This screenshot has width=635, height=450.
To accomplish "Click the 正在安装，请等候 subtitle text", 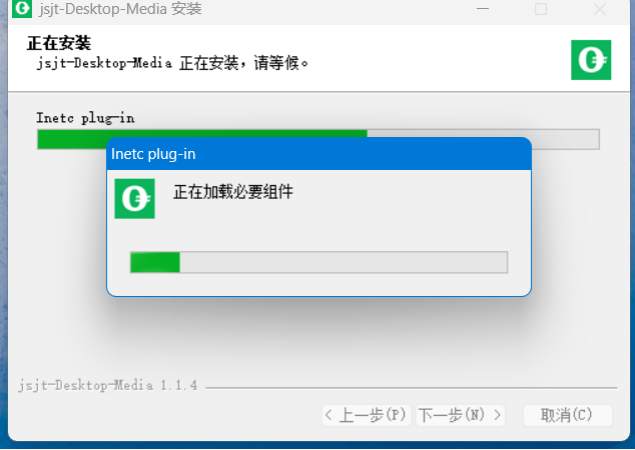I will (x=243, y=63).
